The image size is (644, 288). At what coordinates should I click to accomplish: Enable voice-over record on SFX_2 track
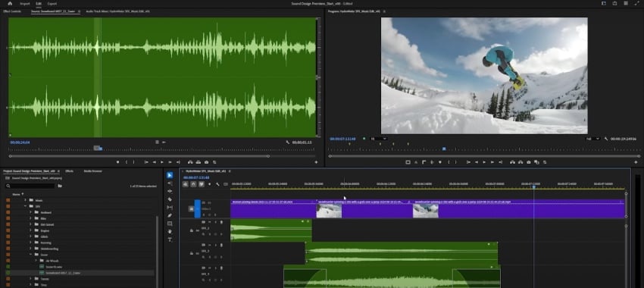(221, 222)
